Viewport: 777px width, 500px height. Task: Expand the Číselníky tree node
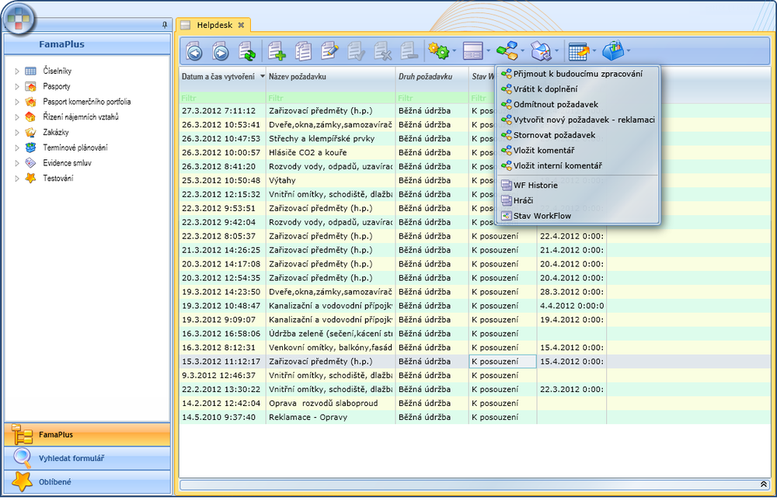(17, 71)
